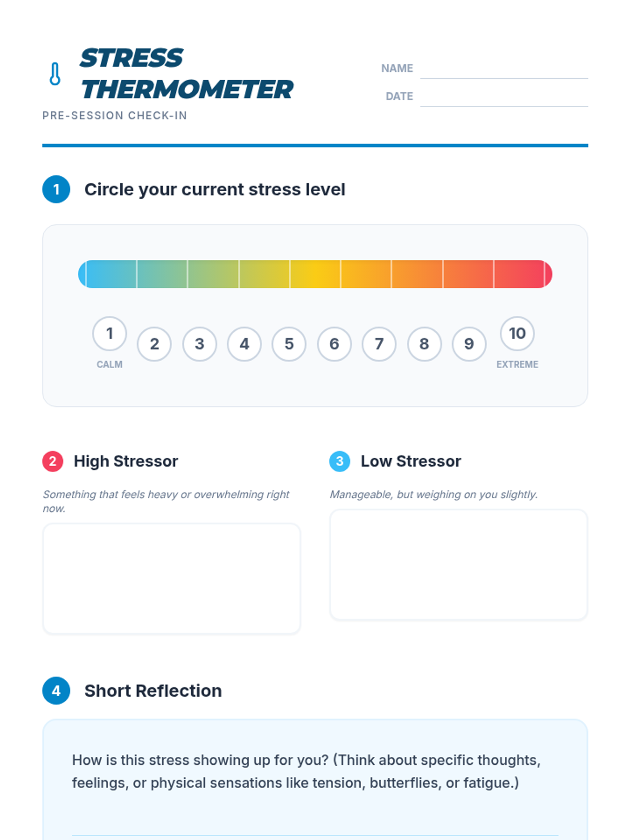Screen dimensions: 630x840
Task: Select stress level 8
Action: click(424, 344)
